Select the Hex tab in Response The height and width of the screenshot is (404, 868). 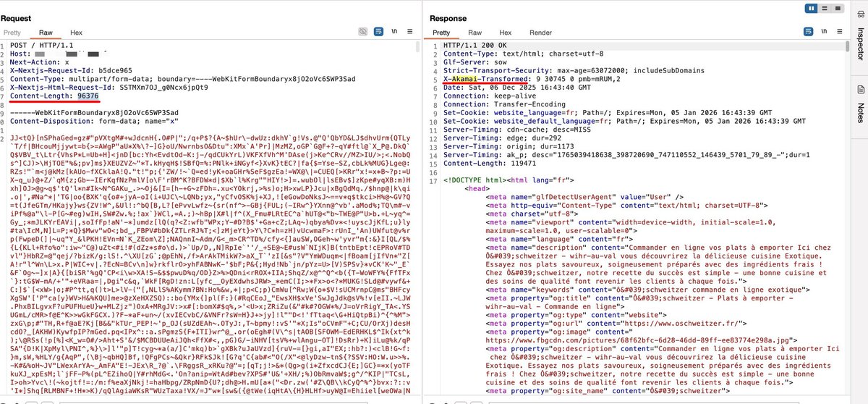(504, 33)
